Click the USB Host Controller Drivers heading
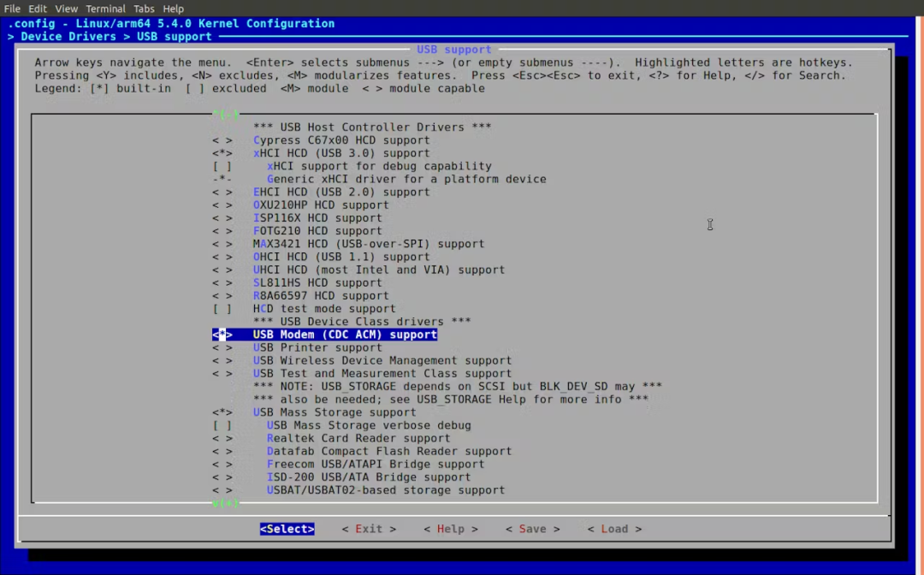This screenshot has width=924, height=575. [372, 127]
